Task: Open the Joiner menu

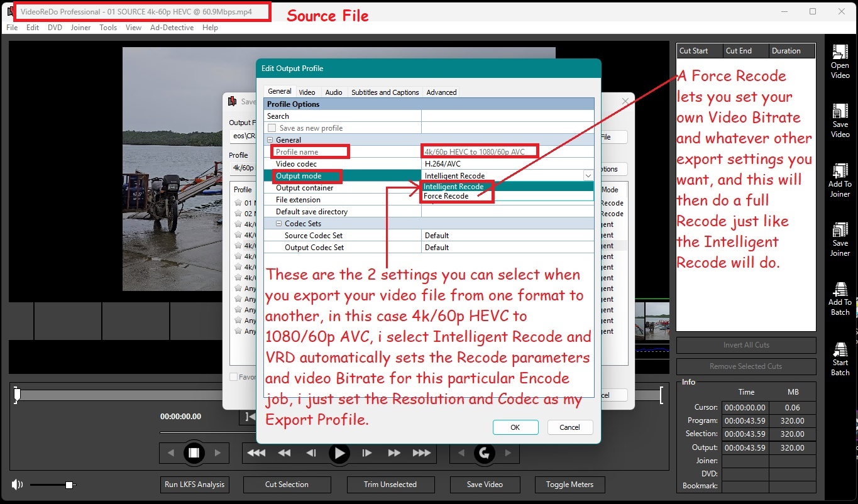Action: (80, 28)
